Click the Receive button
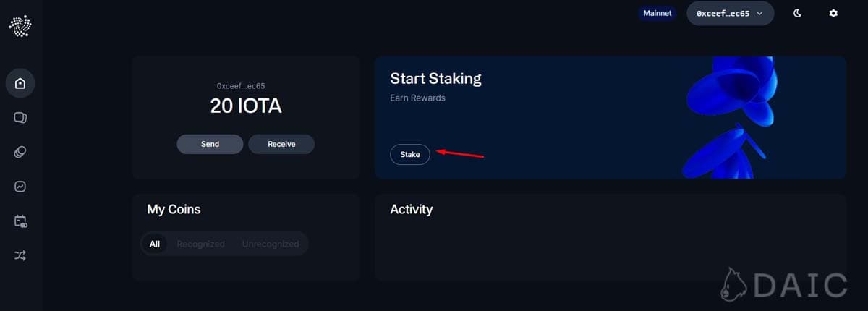 tap(281, 144)
